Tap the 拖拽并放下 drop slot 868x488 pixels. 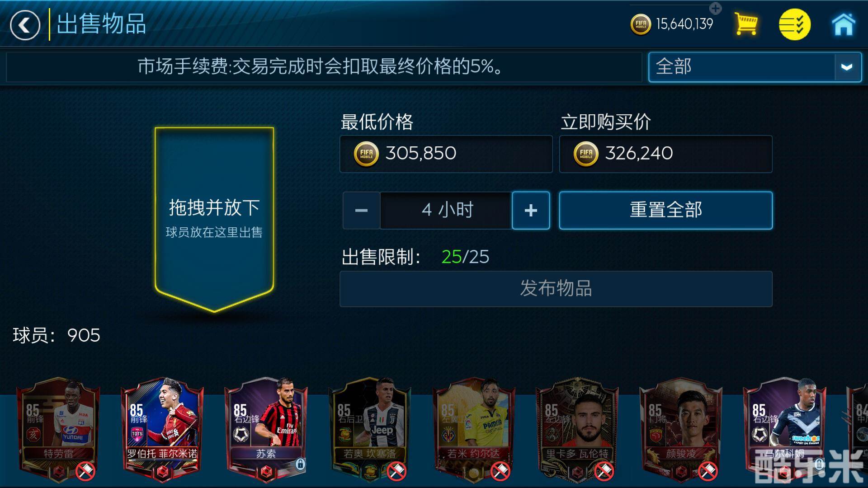(x=214, y=219)
